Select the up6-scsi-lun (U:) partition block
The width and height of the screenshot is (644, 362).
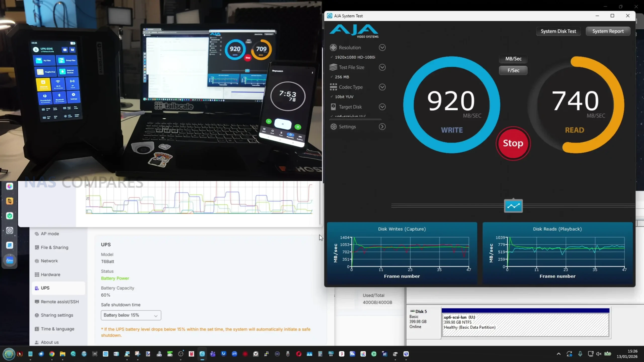[x=525, y=324]
